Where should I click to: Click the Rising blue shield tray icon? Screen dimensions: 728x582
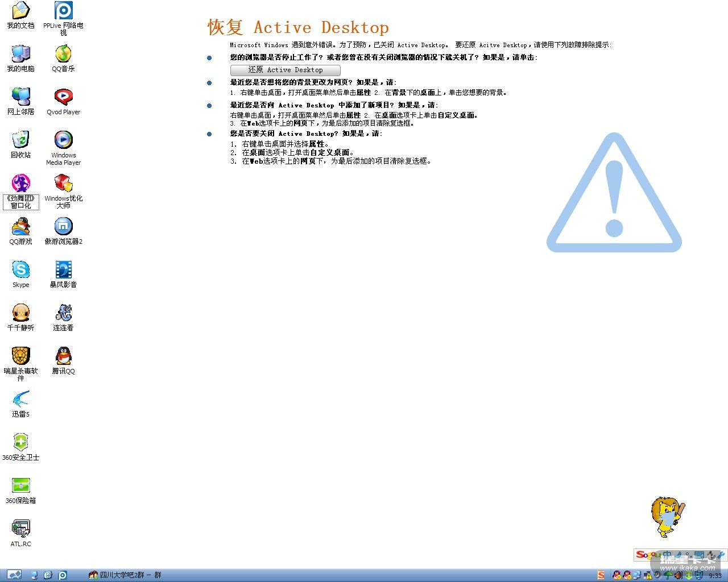coord(698,575)
